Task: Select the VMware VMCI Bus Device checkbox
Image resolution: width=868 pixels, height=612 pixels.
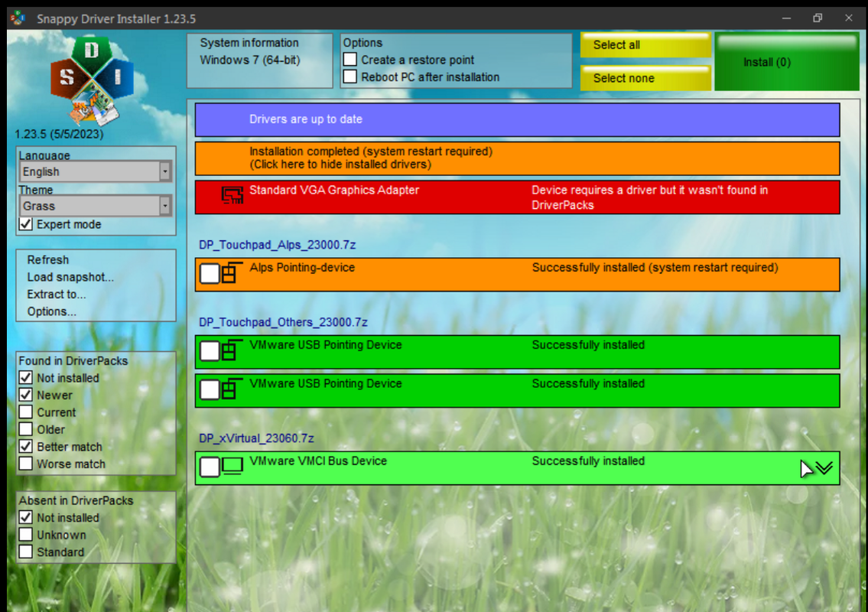Action: [210, 467]
